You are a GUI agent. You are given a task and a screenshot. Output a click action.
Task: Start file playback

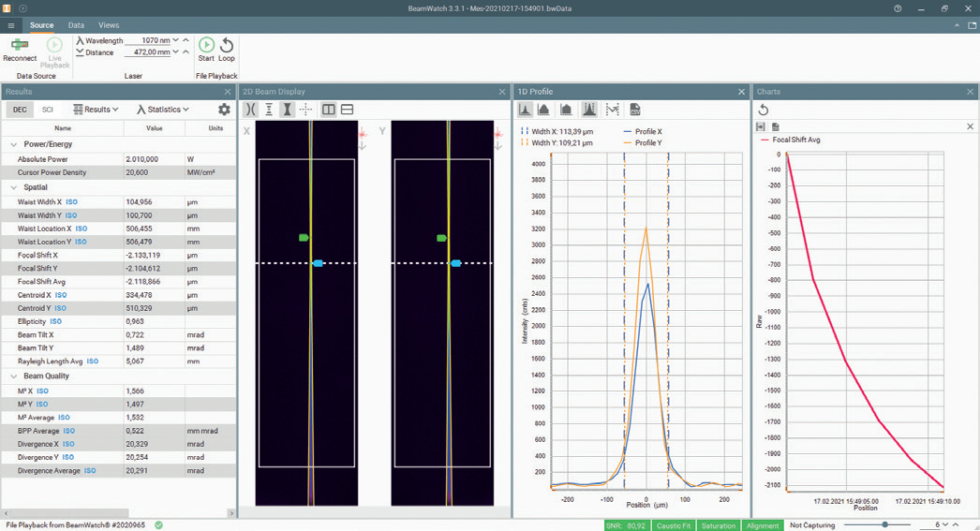206,45
